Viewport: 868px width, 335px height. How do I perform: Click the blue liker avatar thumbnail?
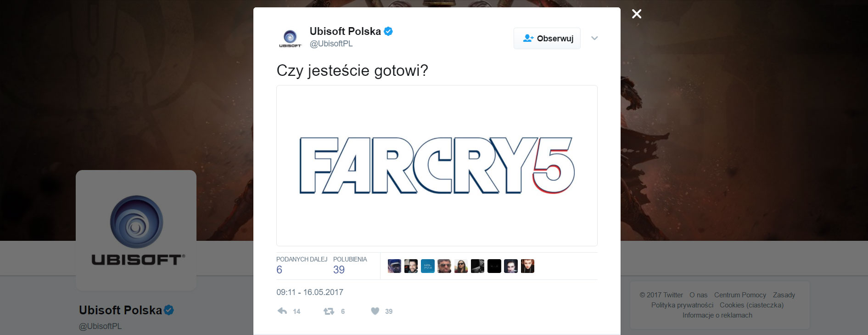click(428, 266)
